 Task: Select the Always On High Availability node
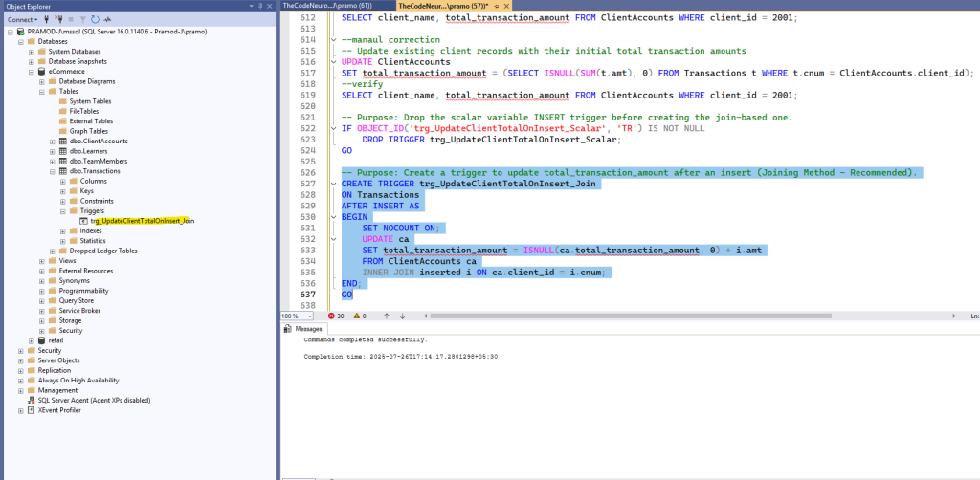78,381
